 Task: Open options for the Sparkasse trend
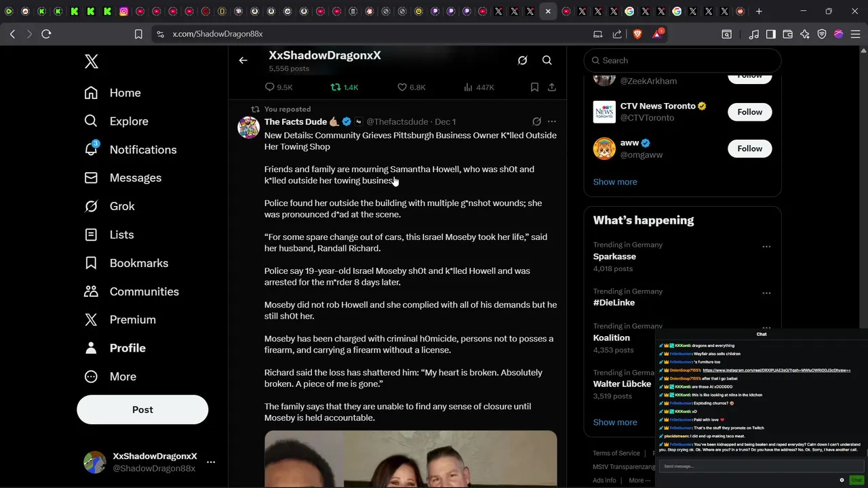pos(766,247)
